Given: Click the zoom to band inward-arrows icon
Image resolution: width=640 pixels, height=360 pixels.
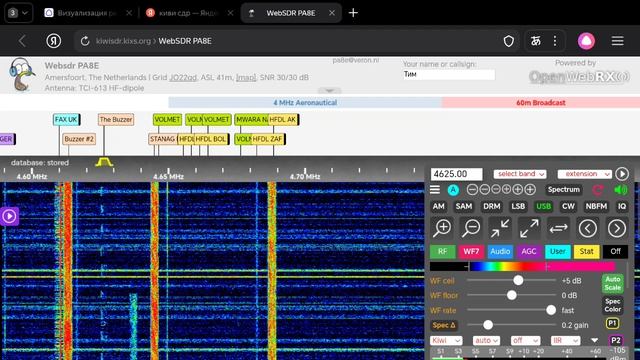Looking at the screenshot, I should pos(500,228).
